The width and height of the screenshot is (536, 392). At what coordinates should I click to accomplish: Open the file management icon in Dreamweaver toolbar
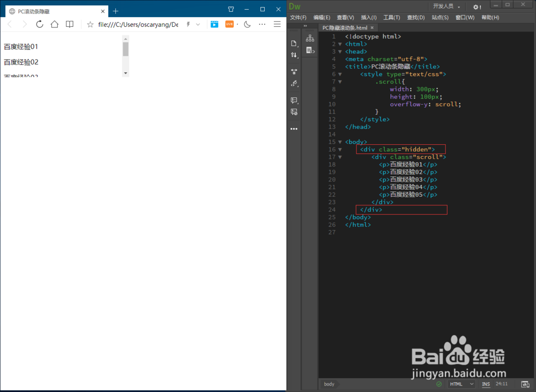(294, 43)
